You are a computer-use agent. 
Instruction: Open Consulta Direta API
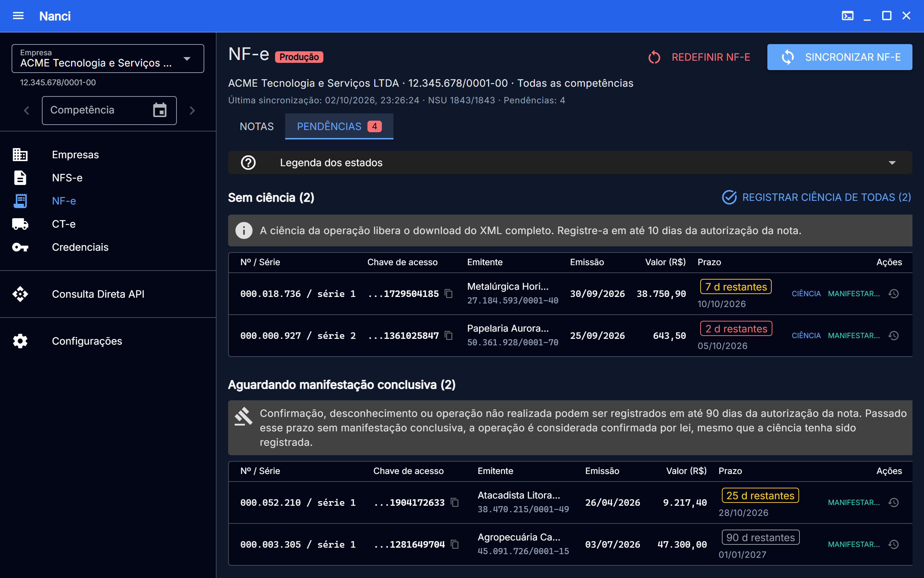pos(108,294)
